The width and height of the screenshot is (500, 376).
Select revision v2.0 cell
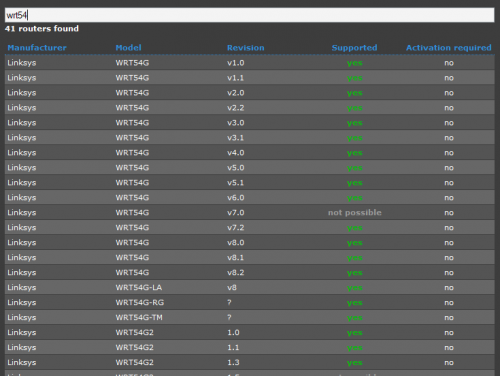[236, 93]
